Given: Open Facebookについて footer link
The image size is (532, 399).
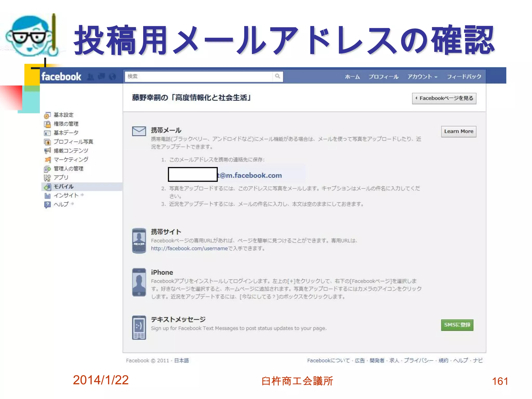Looking at the screenshot, I should (x=328, y=361).
